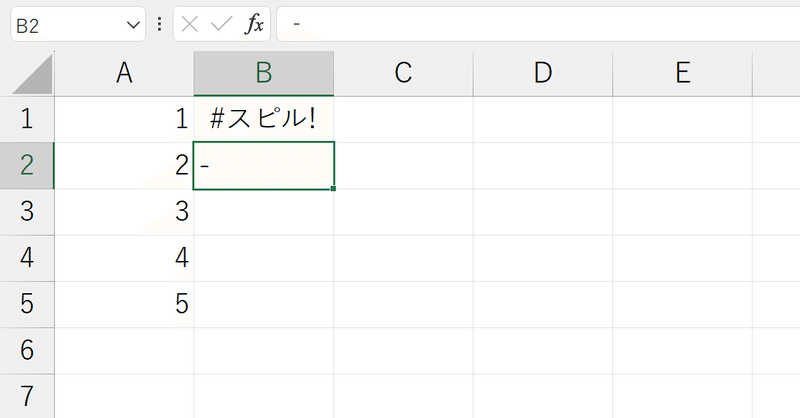Click the fill handle of cell B2
800x418 pixels.
click(333, 189)
